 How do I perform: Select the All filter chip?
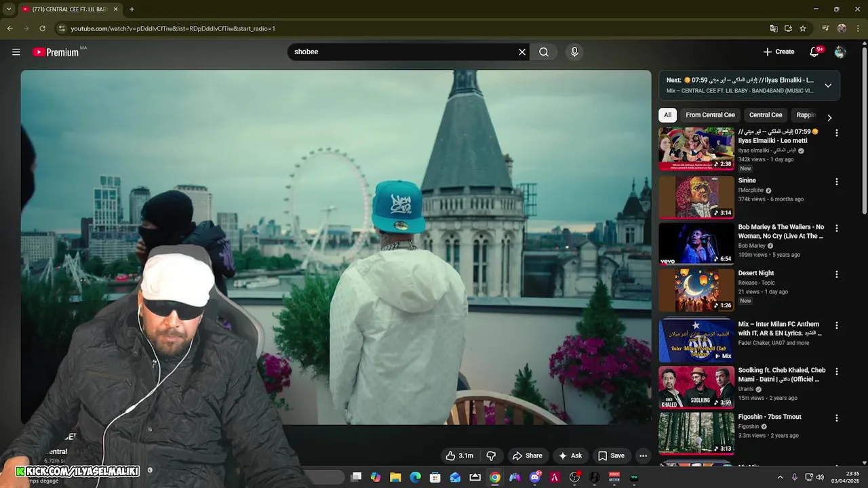(667, 115)
